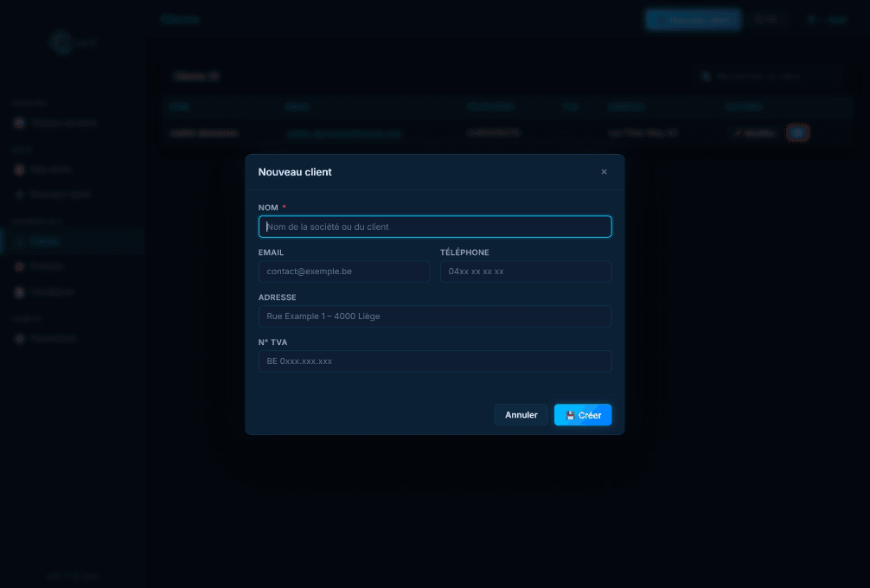The width and height of the screenshot is (870, 588).
Task: Open the account dropdown in the top bar
Action: pos(826,19)
